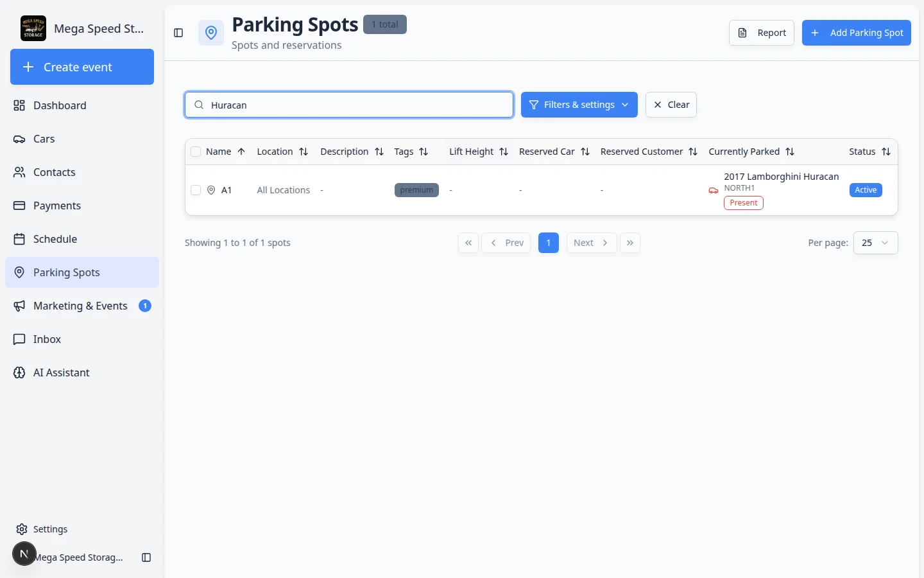The image size is (924, 578).
Task: Click the location pin icon in row A1
Action: point(211,190)
